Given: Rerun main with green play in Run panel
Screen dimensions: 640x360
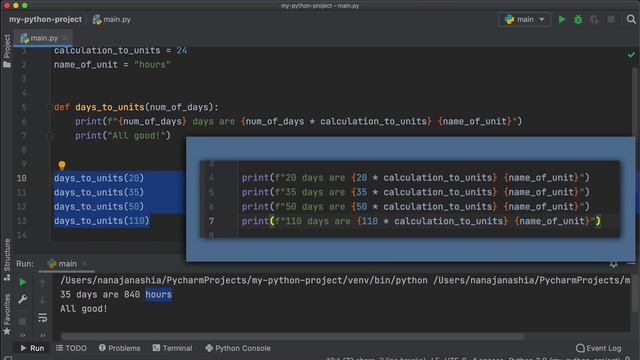Looking at the screenshot, I should [22, 282].
